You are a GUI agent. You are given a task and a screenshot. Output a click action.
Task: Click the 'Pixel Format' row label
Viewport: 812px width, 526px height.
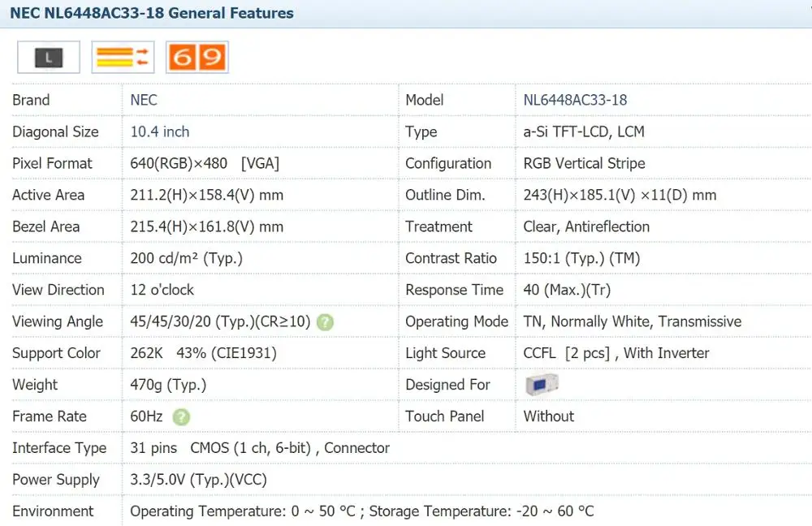[52, 164]
